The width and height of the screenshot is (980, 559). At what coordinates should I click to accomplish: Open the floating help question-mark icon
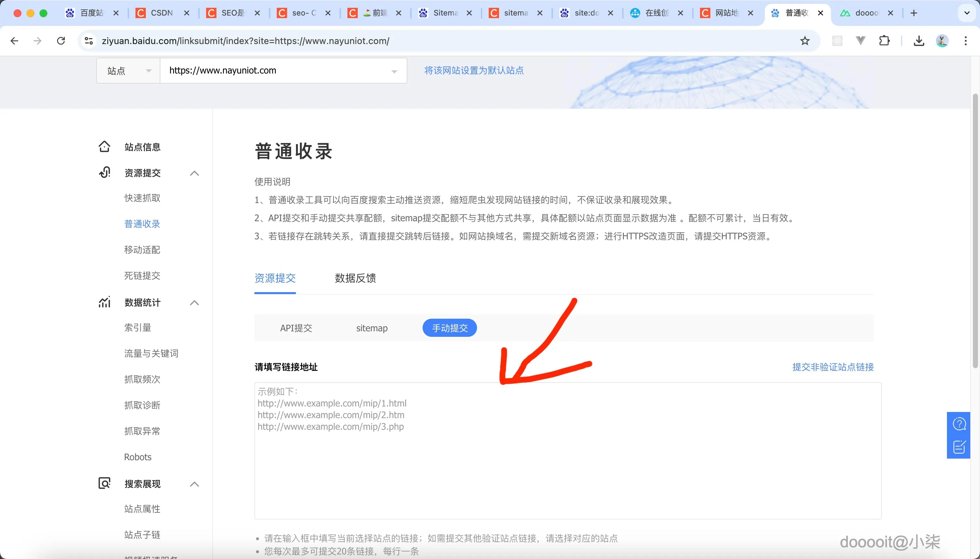(x=960, y=423)
